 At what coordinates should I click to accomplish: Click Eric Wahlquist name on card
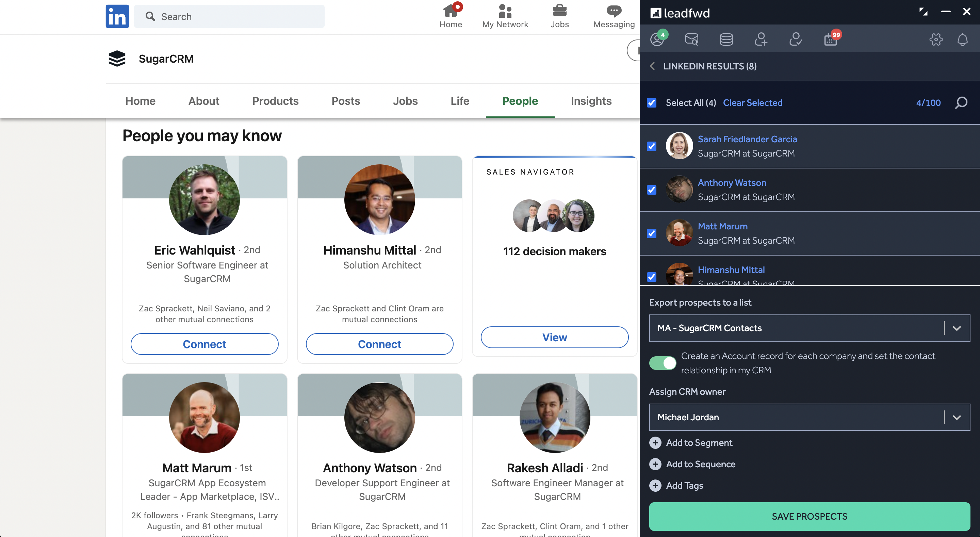pyautogui.click(x=194, y=250)
